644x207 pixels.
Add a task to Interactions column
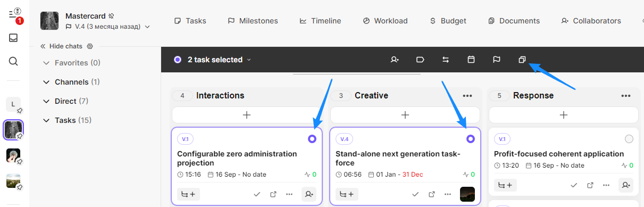pos(247,114)
